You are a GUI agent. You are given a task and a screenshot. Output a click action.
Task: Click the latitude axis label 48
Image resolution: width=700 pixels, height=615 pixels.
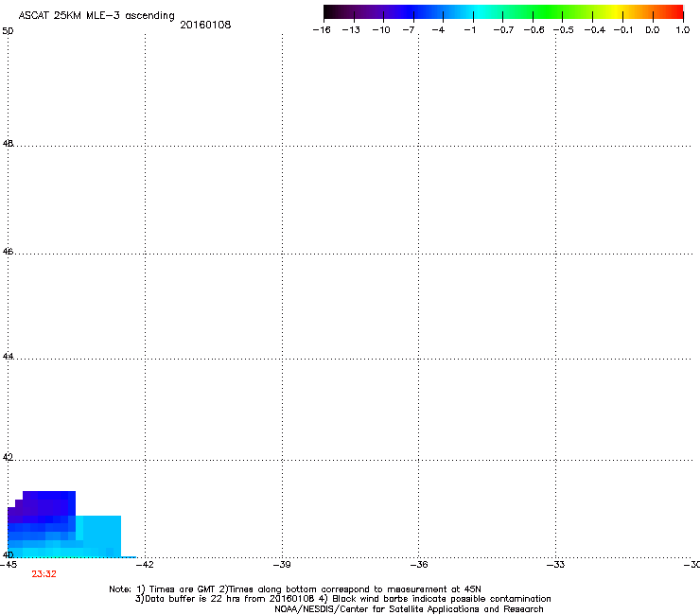(x=8, y=144)
